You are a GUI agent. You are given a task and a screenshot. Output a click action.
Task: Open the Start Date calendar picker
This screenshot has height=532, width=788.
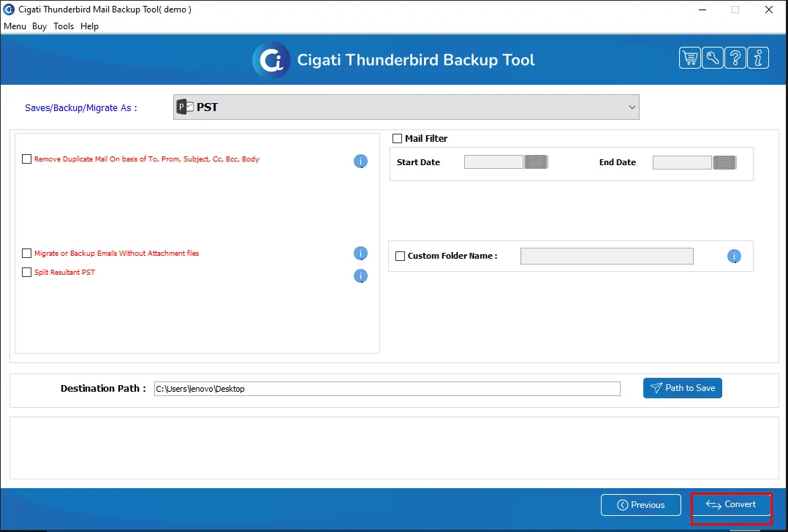(536, 161)
